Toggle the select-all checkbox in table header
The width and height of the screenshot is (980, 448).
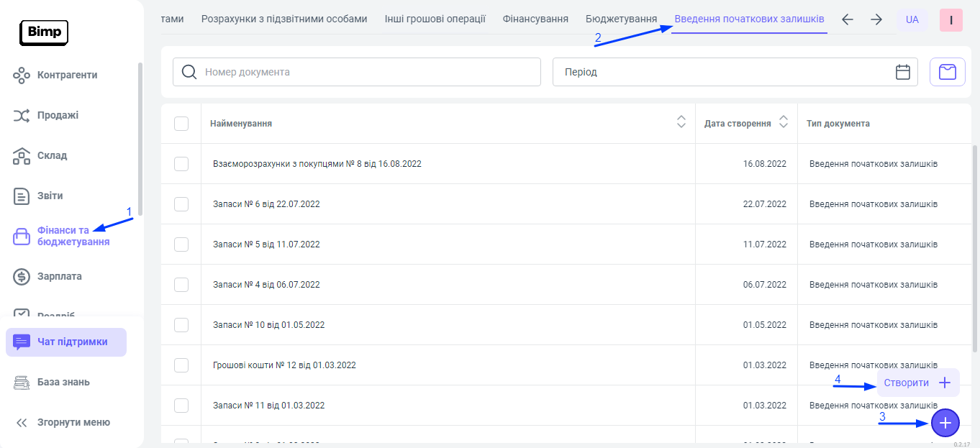(x=181, y=124)
